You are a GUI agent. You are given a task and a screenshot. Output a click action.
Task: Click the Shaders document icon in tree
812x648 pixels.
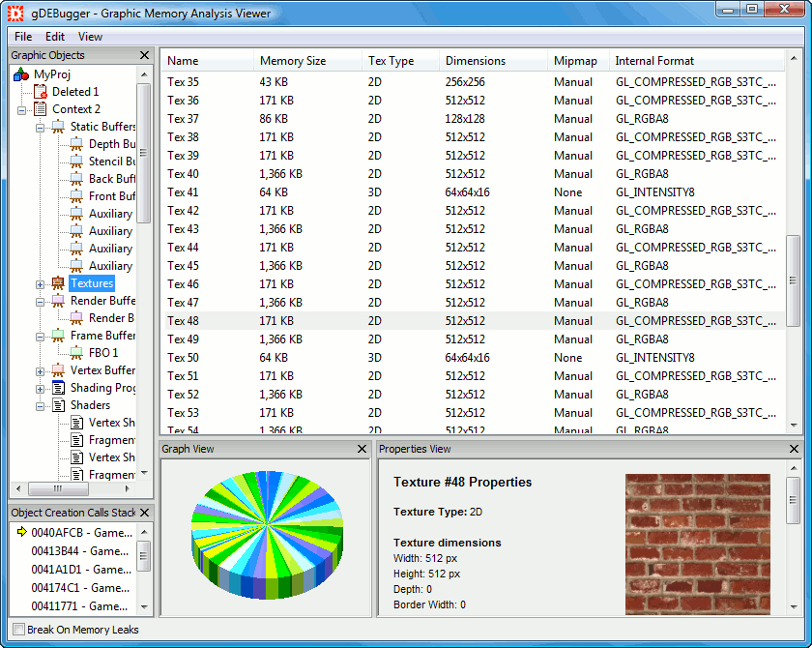click(x=58, y=405)
